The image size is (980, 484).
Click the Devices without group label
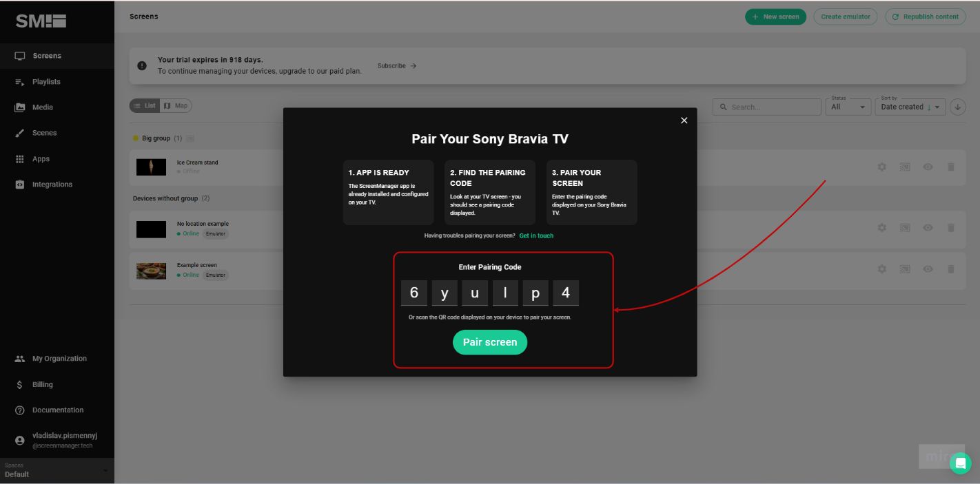tap(165, 198)
